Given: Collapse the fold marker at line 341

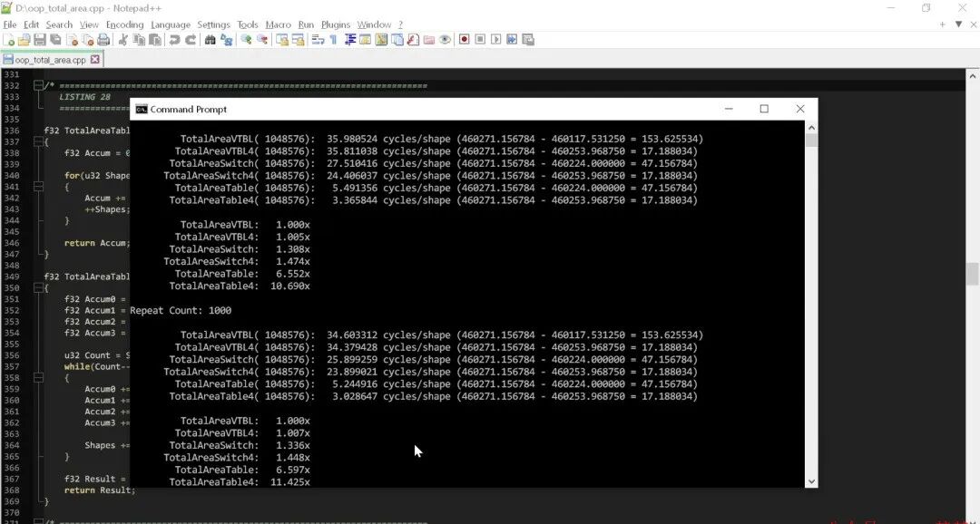Looking at the screenshot, I should point(38,187).
